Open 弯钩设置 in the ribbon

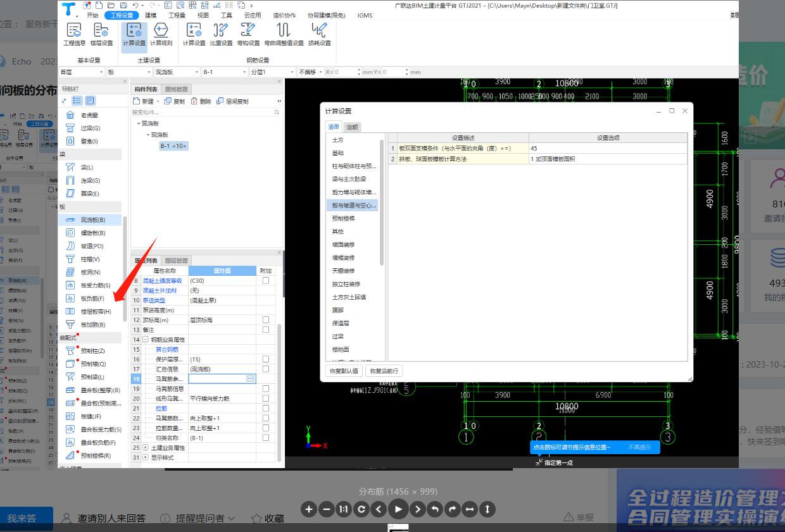tap(248, 35)
